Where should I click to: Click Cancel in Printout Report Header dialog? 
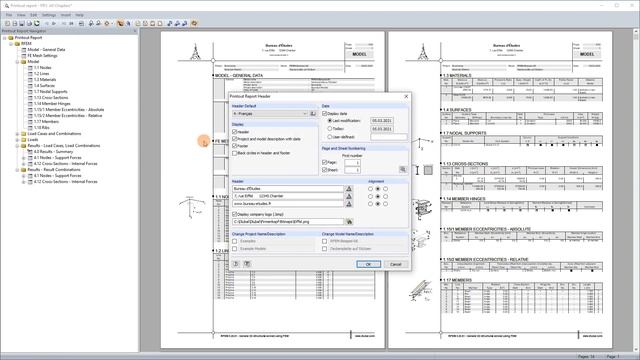click(x=396, y=264)
